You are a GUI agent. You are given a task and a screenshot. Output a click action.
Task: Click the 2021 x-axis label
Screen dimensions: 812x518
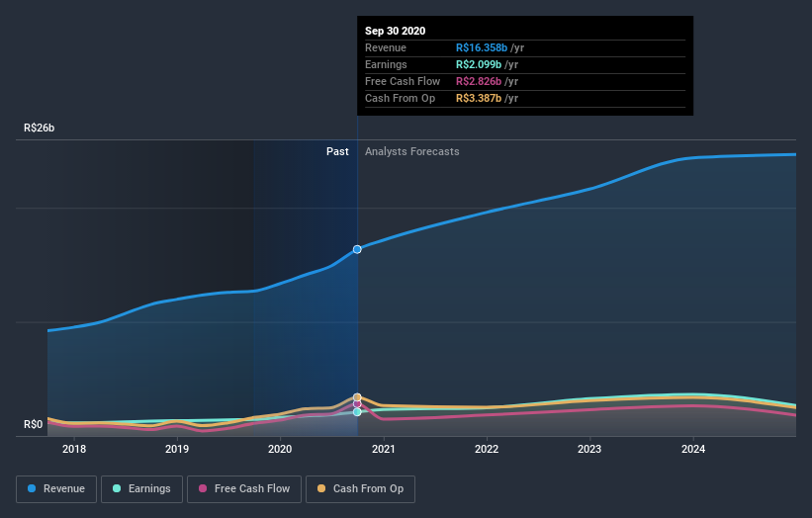pos(384,449)
